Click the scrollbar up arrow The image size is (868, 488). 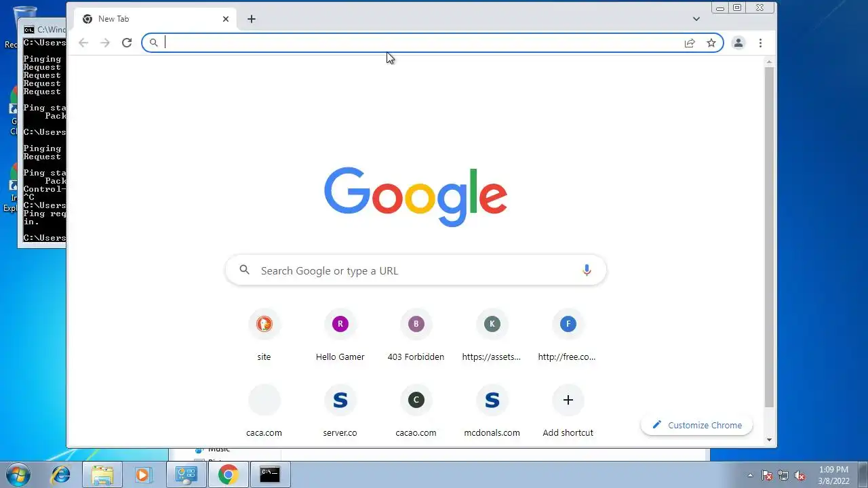(x=769, y=62)
